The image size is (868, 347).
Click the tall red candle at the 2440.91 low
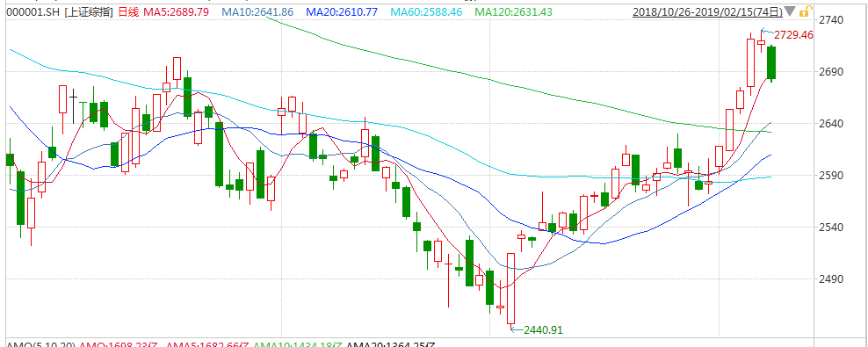coord(510,288)
